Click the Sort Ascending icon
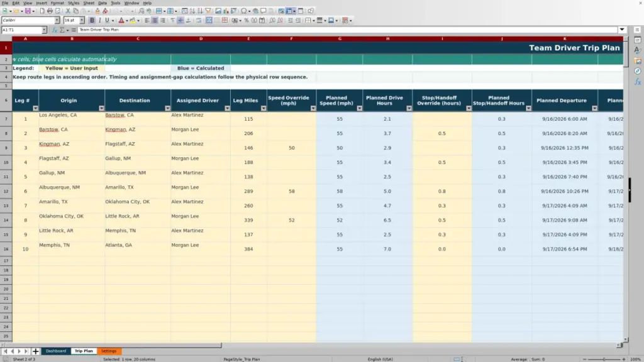 pyautogui.click(x=192, y=11)
